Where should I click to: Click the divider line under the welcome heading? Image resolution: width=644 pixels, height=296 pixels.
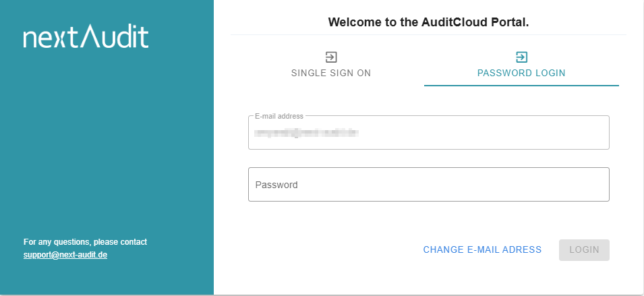[428, 34]
